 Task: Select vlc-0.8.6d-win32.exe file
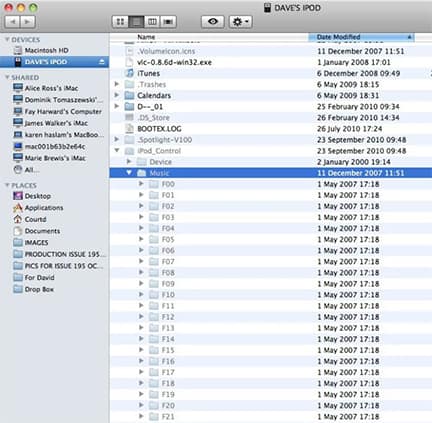[x=174, y=62]
